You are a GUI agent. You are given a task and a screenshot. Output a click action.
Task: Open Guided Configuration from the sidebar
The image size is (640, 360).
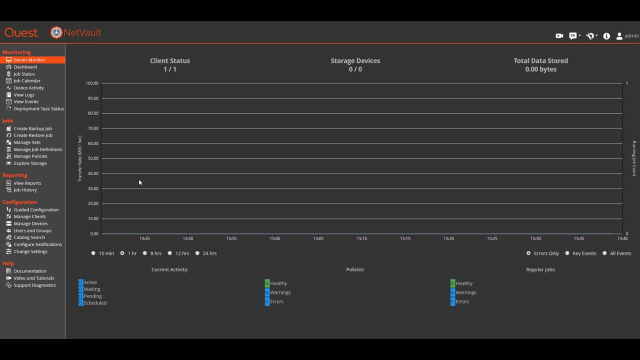coord(36,210)
